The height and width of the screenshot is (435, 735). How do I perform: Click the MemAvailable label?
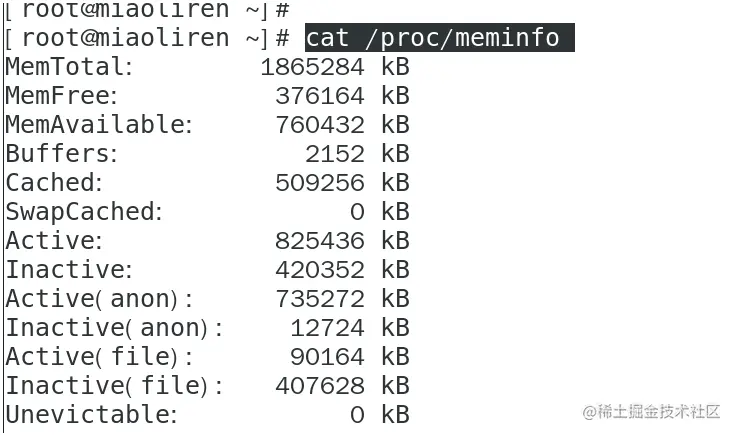[x=98, y=125]
